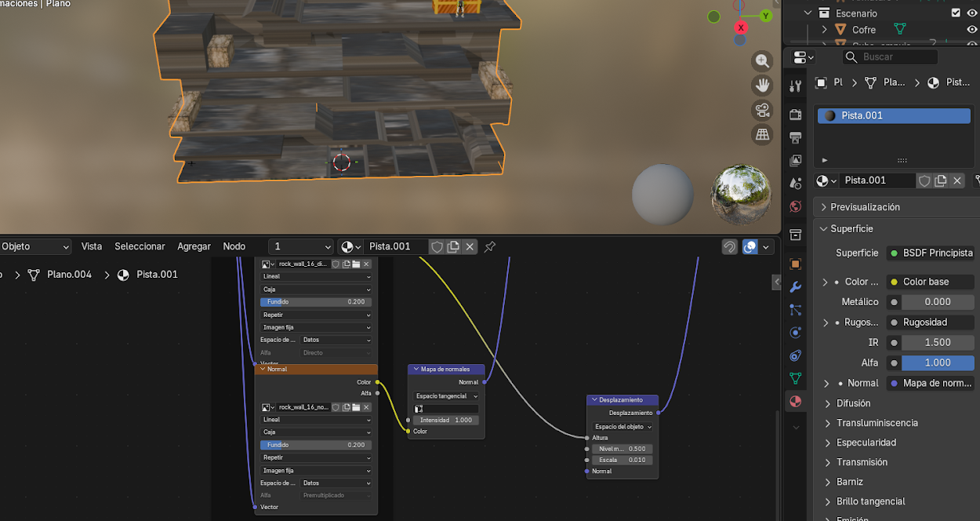Open the View Layer properties tab
Screen dimensions: 980x521
click(x=796, y=161)
